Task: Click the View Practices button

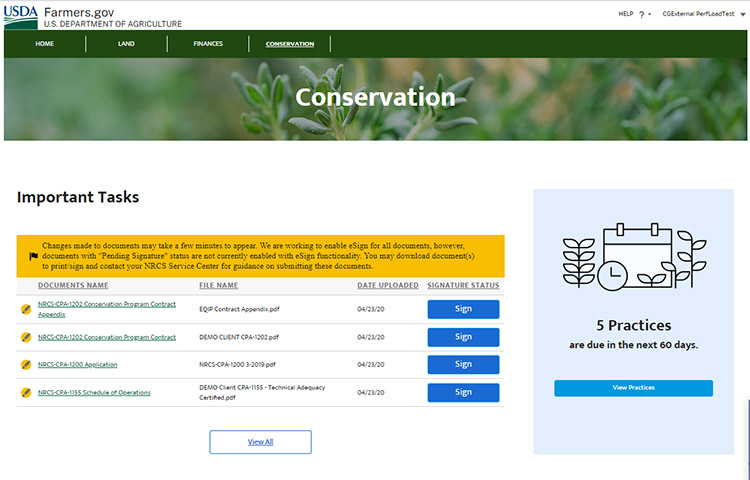Action: point(633,388)
